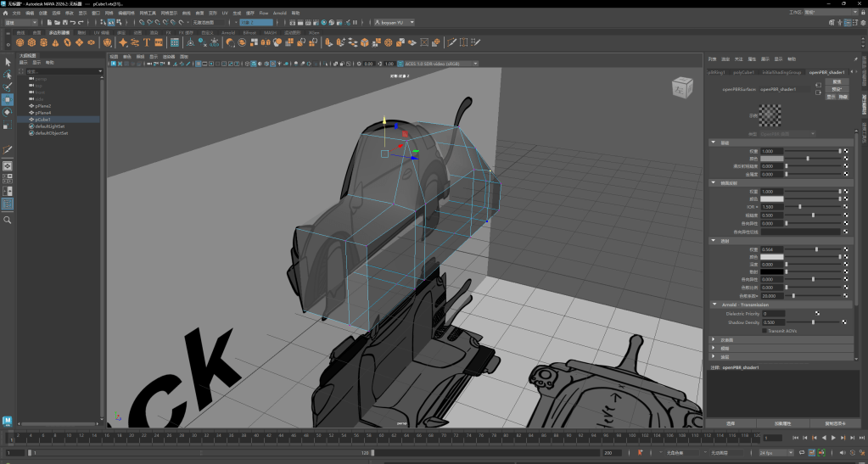
Task: Switch to the MASH shelf tab
Action: point(270,32)
